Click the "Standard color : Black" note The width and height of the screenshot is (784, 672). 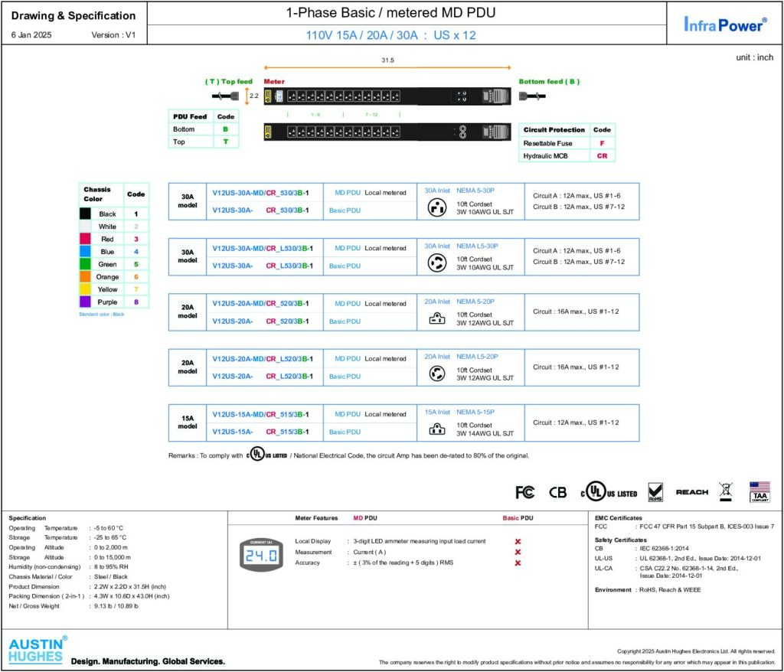(x=102, y=315)
